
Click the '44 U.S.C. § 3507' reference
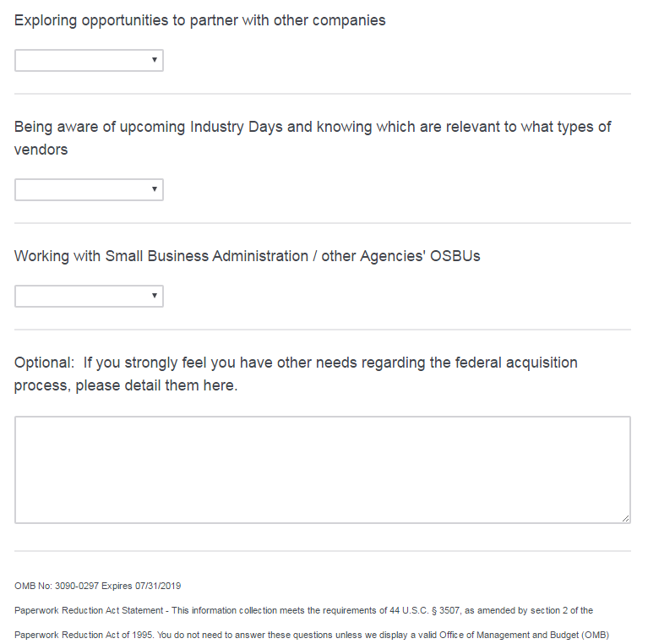pos(432,610)
